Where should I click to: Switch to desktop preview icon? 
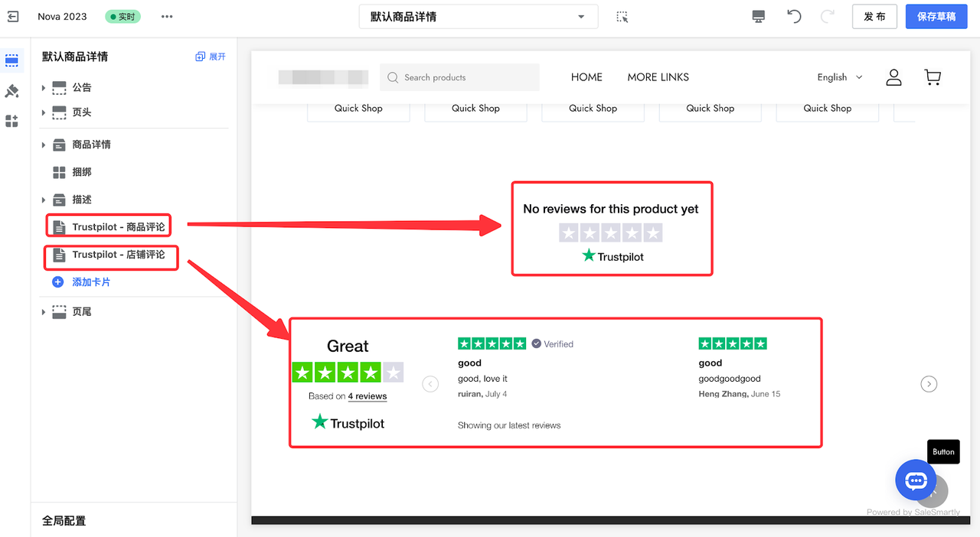click(758, 16)
